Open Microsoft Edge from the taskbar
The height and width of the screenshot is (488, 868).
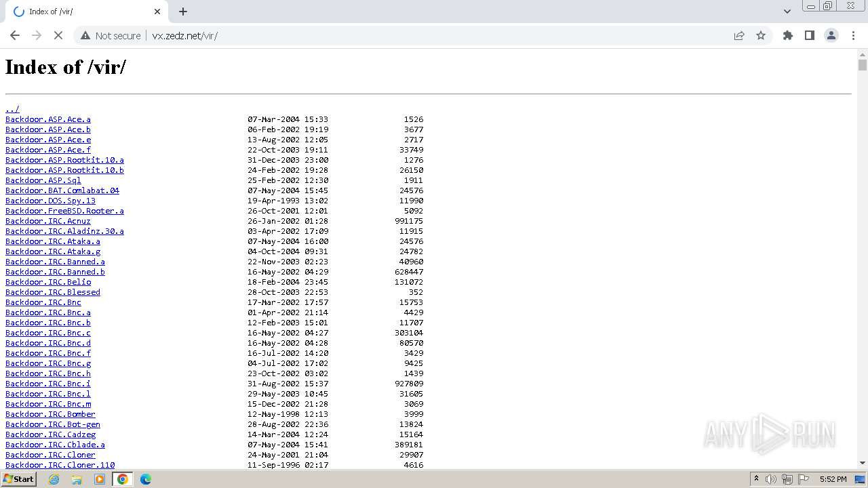(145, 479)
